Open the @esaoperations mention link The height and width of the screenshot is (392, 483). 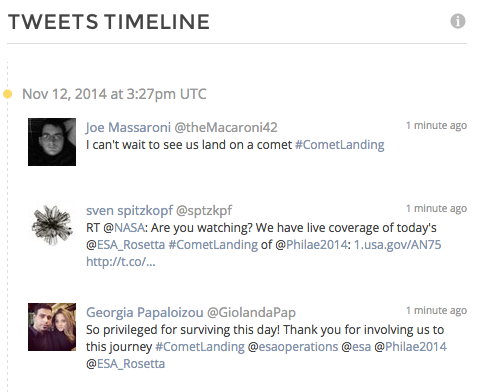click(298, 347)
